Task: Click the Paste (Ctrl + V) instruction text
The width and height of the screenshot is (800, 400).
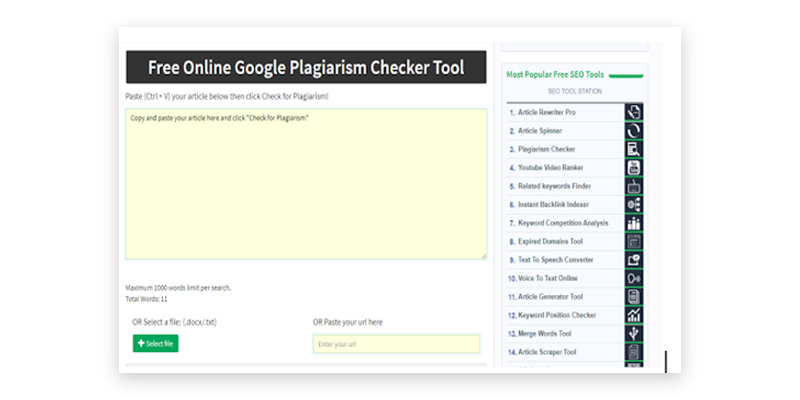Action: pos(227,96)
